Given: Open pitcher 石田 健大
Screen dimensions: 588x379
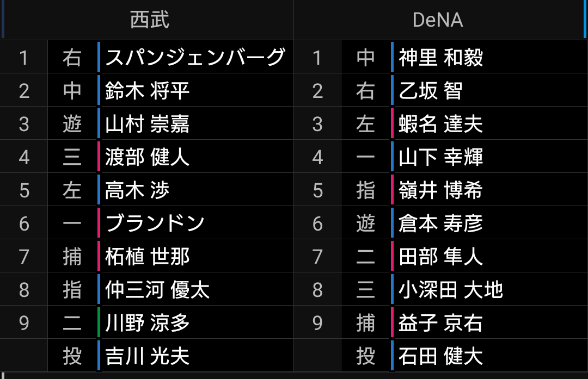Looking at the screenshot, I should tap(440, 356).
